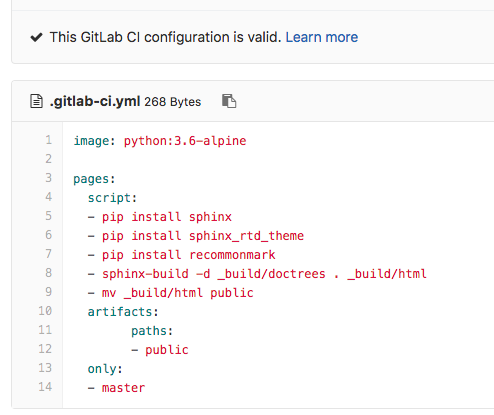
Task: Select line number 8
Action: pos(49,273)
